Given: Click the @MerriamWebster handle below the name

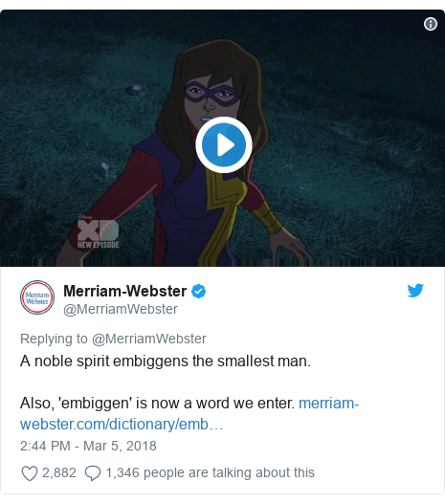Looking at the screenshot, I should click(x=121, y=309).
